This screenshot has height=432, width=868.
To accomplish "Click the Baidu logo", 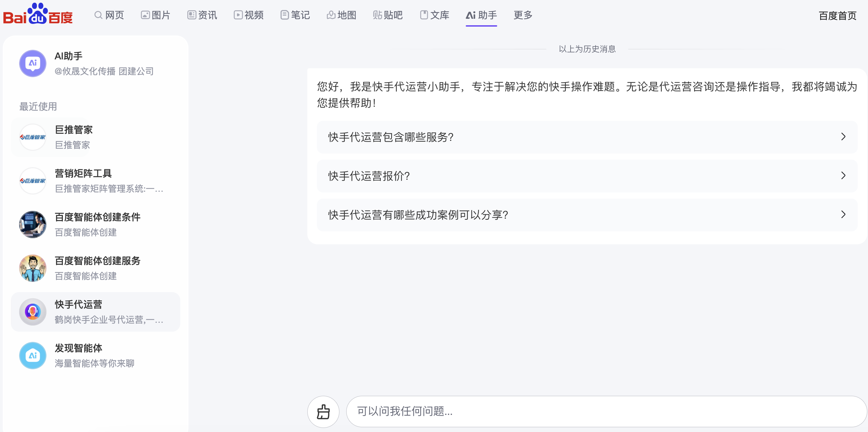I will [x=38, y=14].
